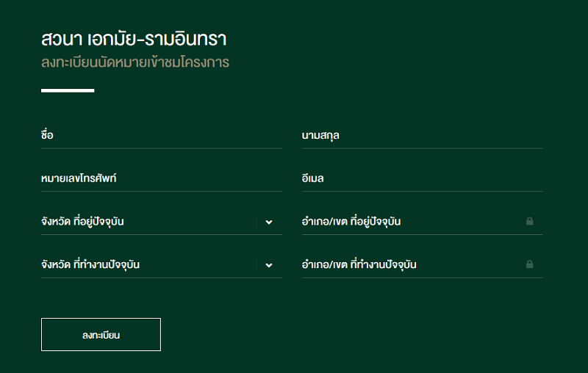This screenshot has height=373, width=588.
Task: Select the อีเมล email field
Action: click(422, 178)
